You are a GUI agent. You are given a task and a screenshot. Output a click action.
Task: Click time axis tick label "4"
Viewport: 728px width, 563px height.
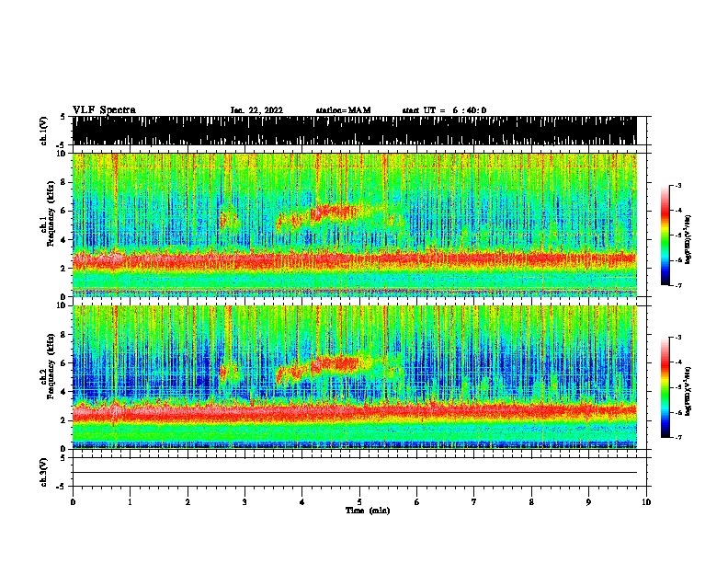point(302,502)
